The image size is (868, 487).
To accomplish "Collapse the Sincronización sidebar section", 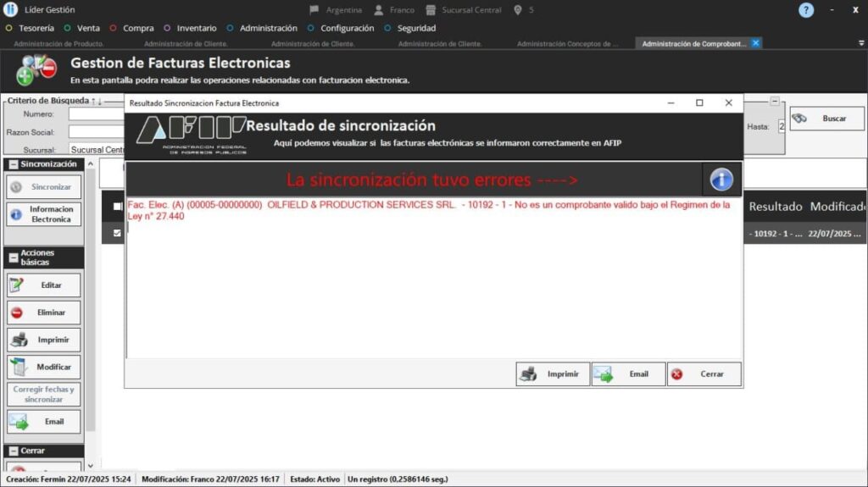I will [14, 164].
